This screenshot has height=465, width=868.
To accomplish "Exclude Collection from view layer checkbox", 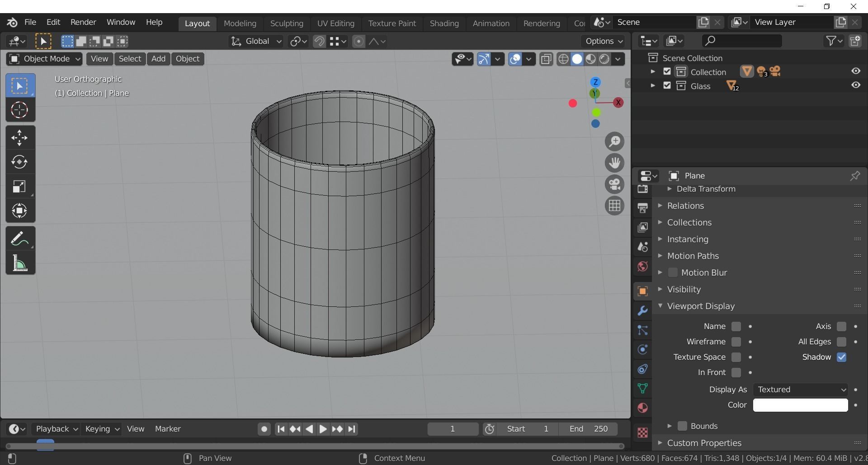I will click(x=667, y=72).
